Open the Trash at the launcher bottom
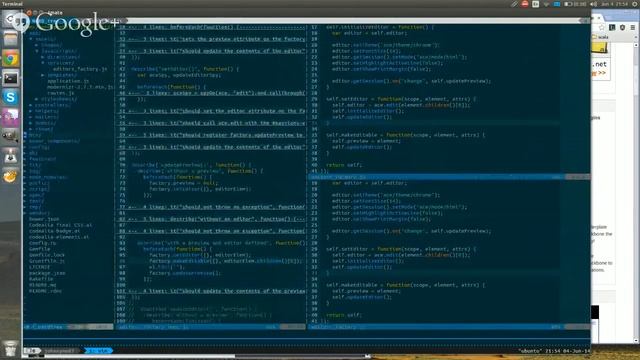 coord(11,349)
